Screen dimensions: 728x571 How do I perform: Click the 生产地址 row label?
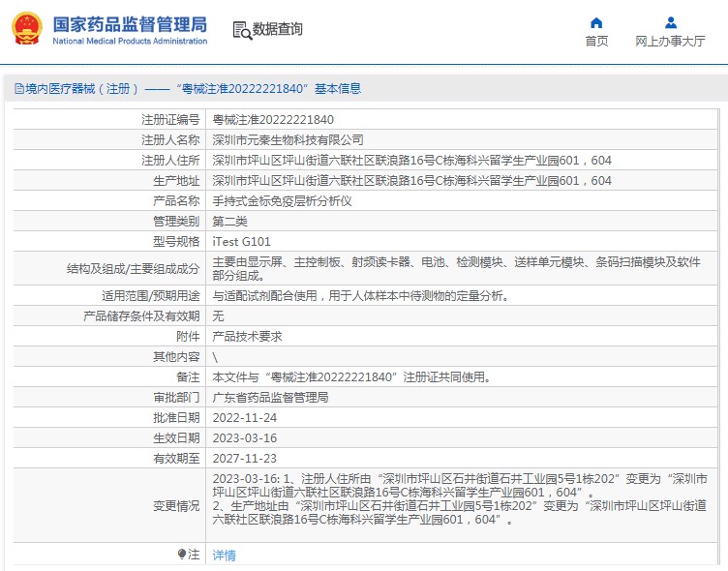pyautogui.click(x=176, y=181)
